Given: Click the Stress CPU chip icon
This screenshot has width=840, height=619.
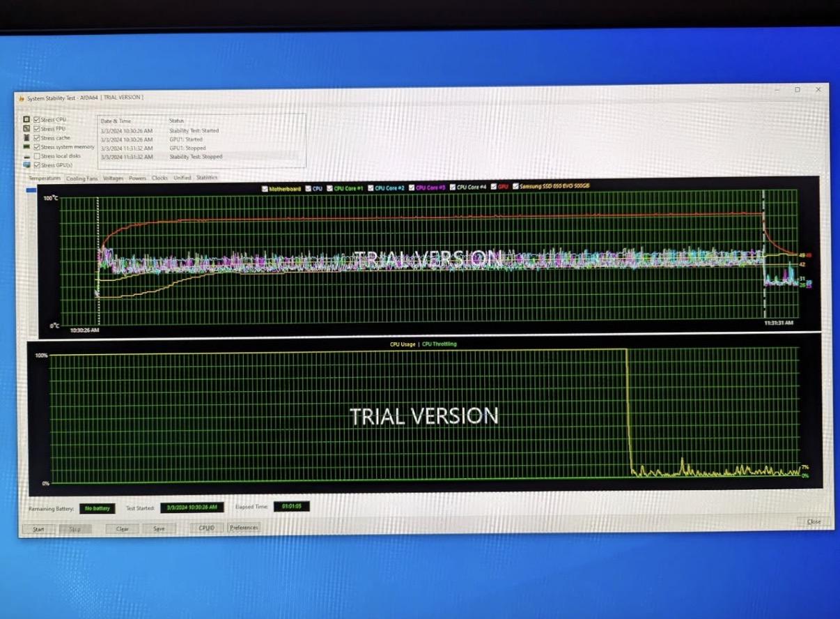Looking at the screenshot, I should tap(26, 120).
